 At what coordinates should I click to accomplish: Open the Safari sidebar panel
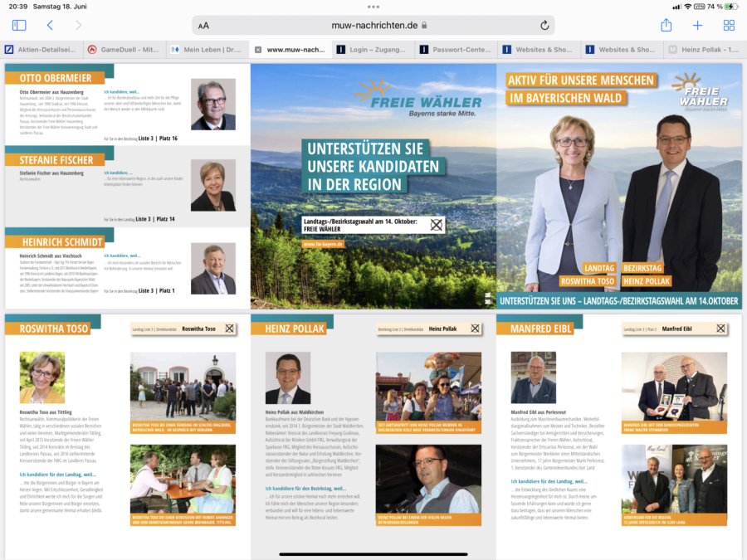pos(18,26)
